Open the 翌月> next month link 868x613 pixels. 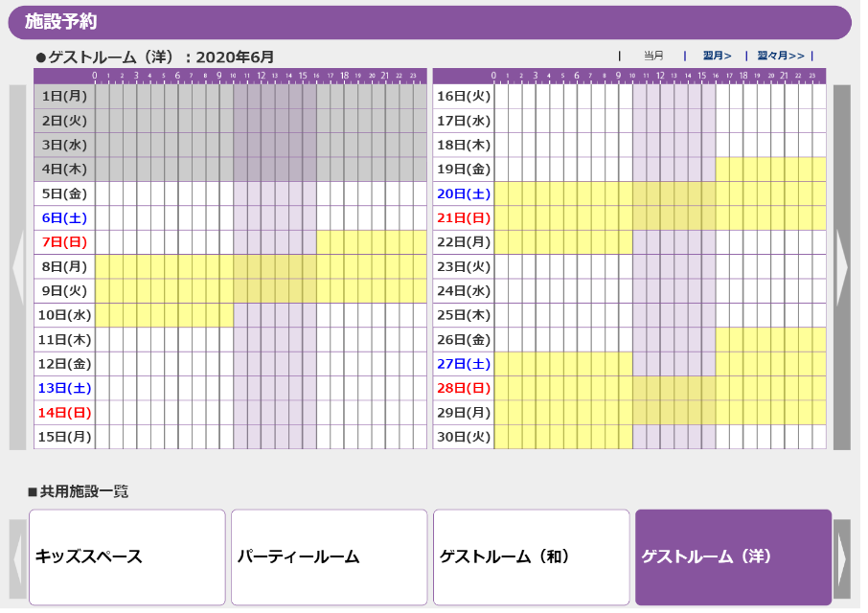pyautogui.click(x=717, y=56)
